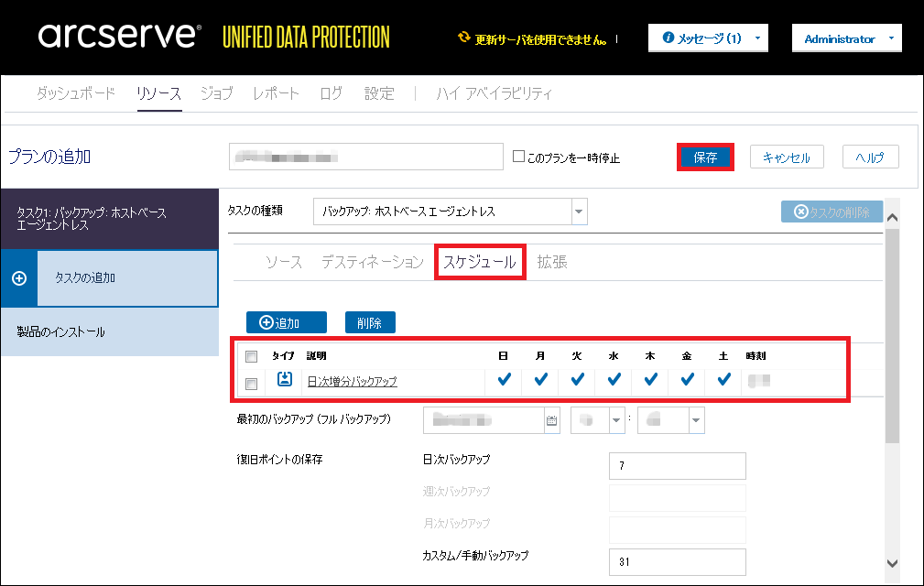Open the first backup minute dropdown
Screen dimensions: 924x586
[x=696, y=420]
